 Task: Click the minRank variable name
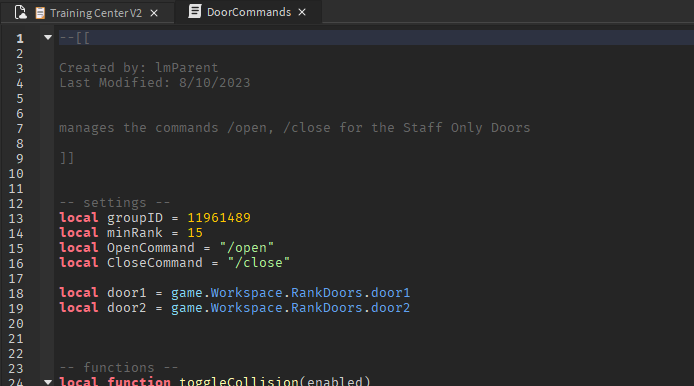(135, 233)
